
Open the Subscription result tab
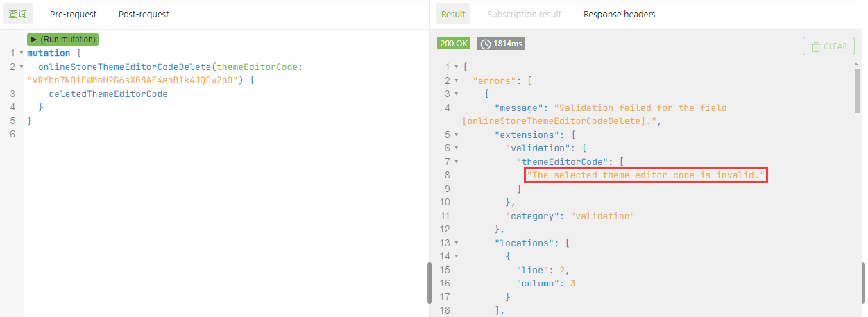(x=524, y=14)
